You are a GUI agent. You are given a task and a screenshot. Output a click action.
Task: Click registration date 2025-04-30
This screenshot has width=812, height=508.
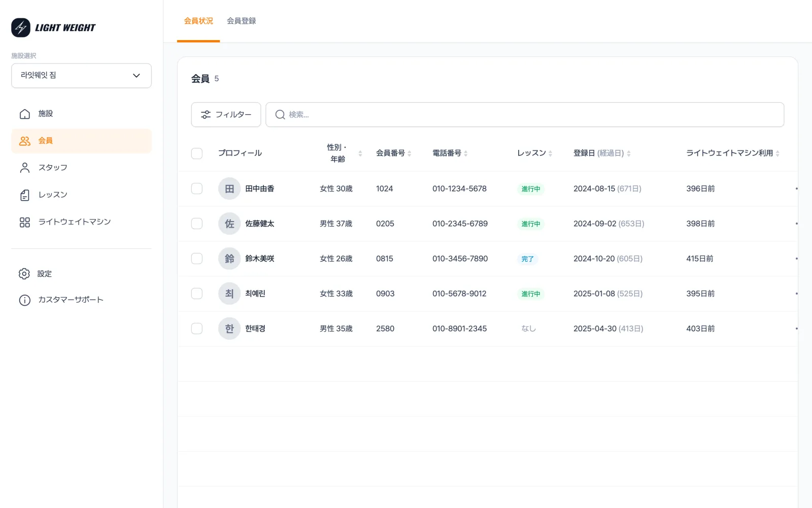click(x=595, y=329)
